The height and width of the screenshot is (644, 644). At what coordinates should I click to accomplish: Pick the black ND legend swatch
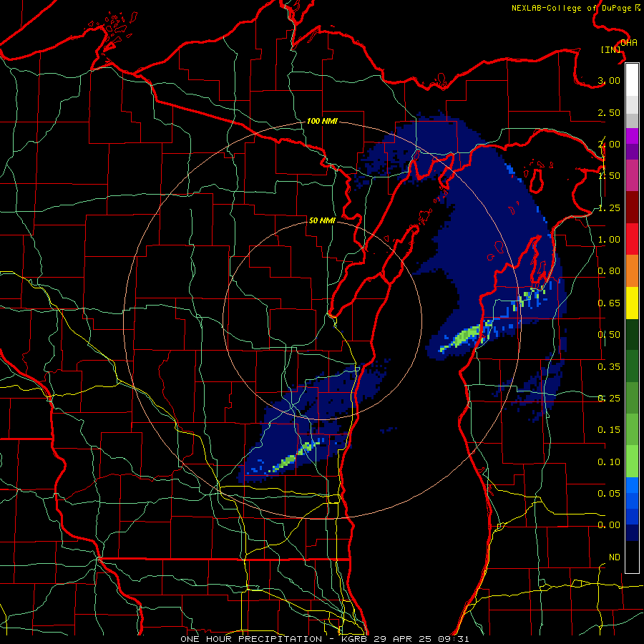(632, 557)
